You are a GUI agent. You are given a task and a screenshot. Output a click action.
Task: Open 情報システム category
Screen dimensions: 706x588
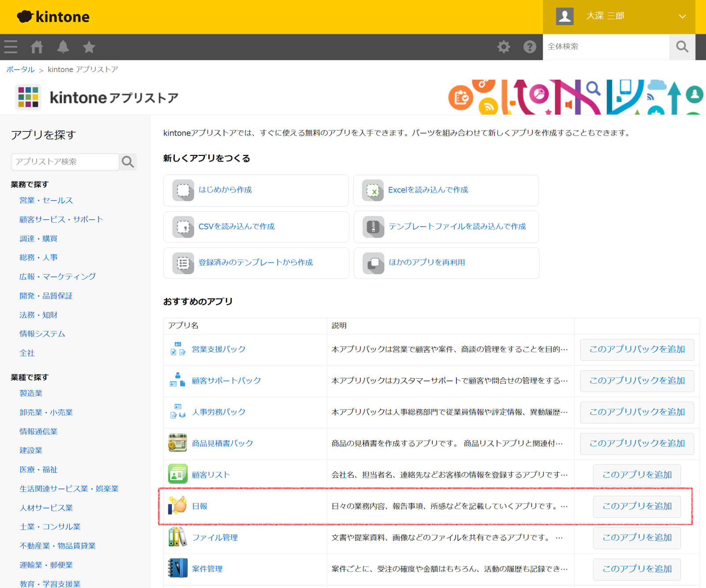[42, 334]
